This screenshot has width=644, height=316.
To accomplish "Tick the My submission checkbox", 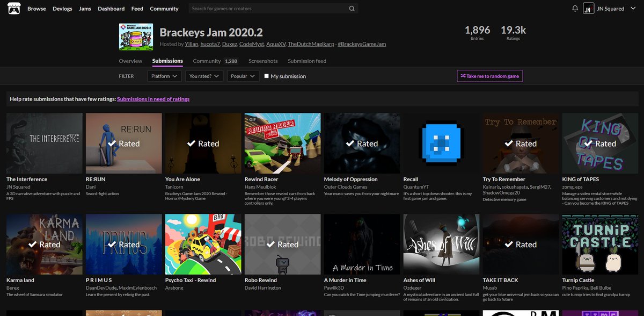I will click(267, 76).
